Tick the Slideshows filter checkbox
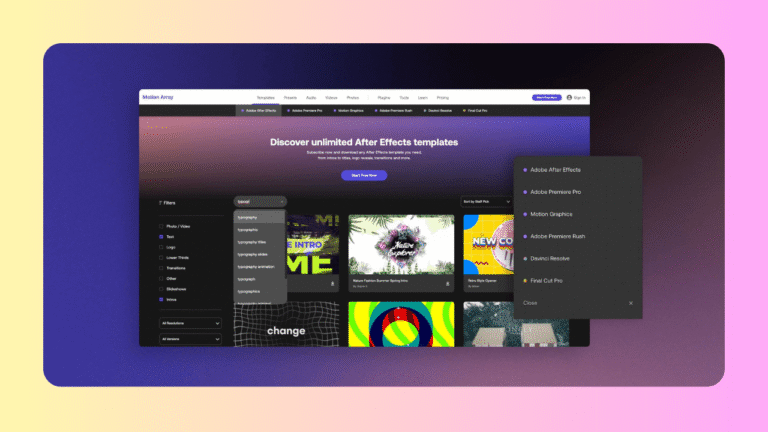Image resolution: width=768 pixels, height=432 pixels. point(161,289)
